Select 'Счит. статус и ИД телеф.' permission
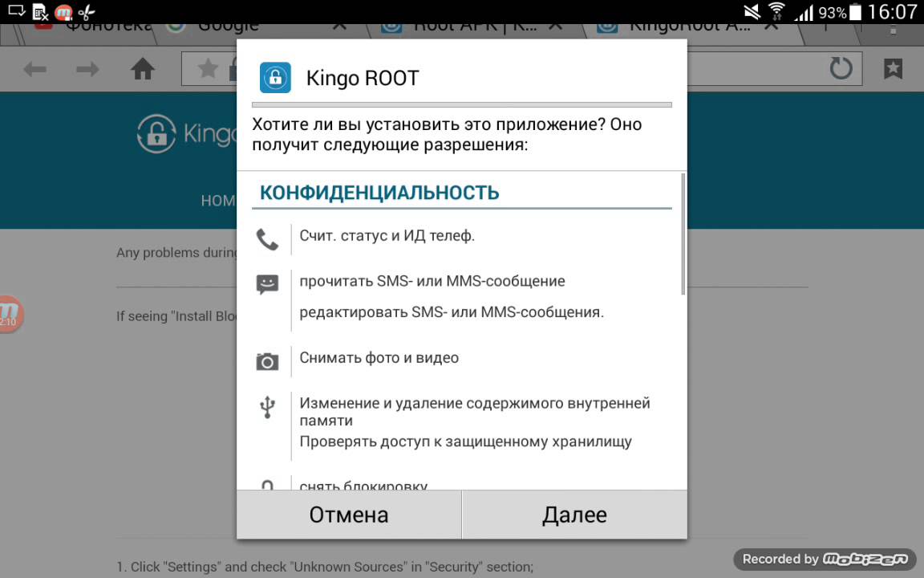This screenshot has width=924, height=578. click(387, 235)
